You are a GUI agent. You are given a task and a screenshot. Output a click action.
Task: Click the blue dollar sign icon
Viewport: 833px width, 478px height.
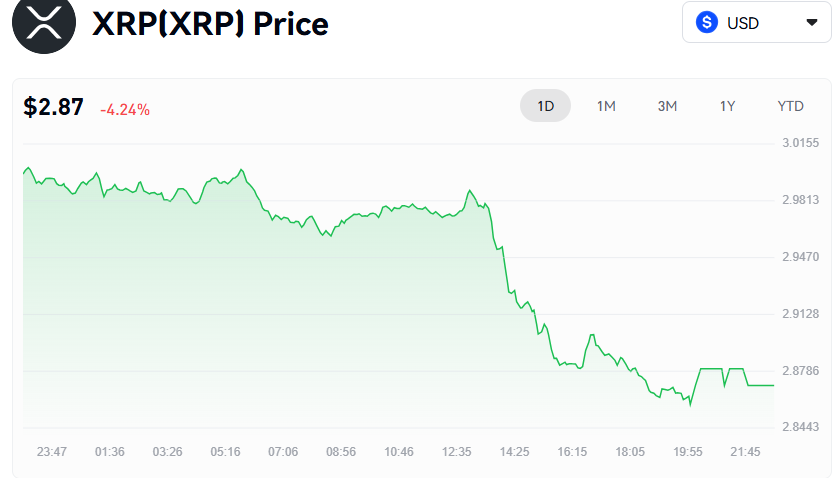[x=708, y=23]
